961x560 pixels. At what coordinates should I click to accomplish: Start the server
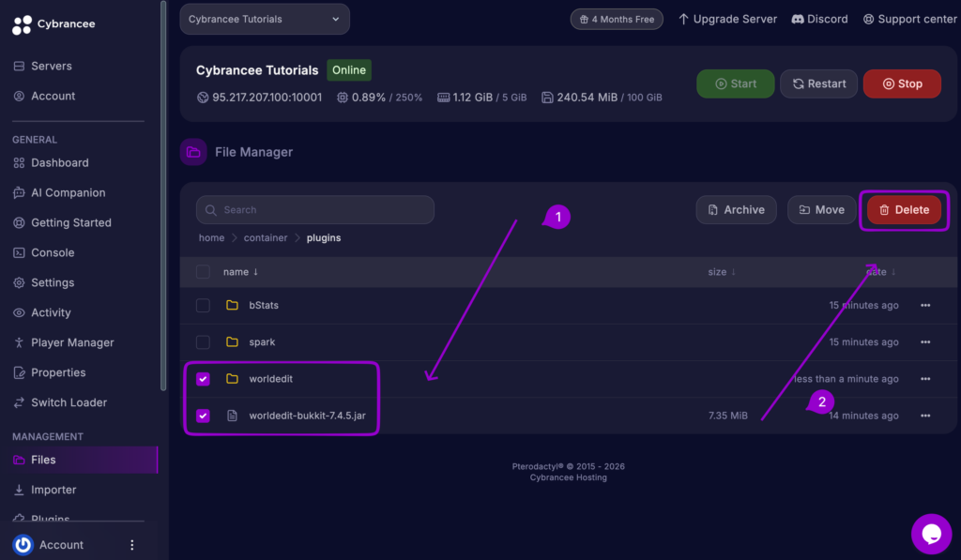[736, 83]
